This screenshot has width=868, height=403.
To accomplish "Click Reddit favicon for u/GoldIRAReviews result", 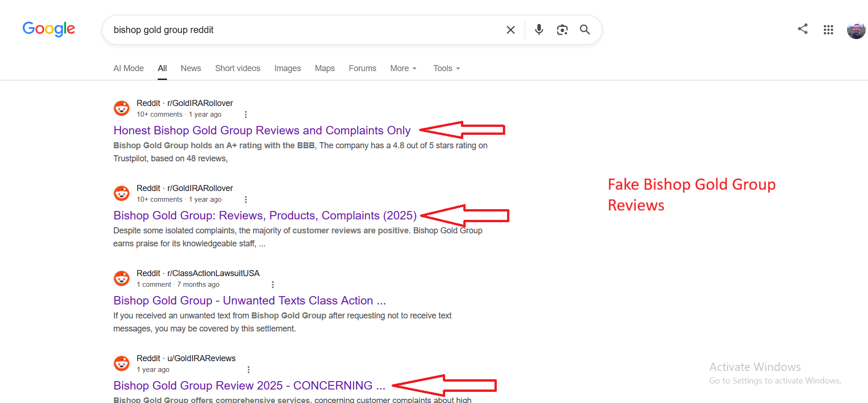I will point(122,363).
